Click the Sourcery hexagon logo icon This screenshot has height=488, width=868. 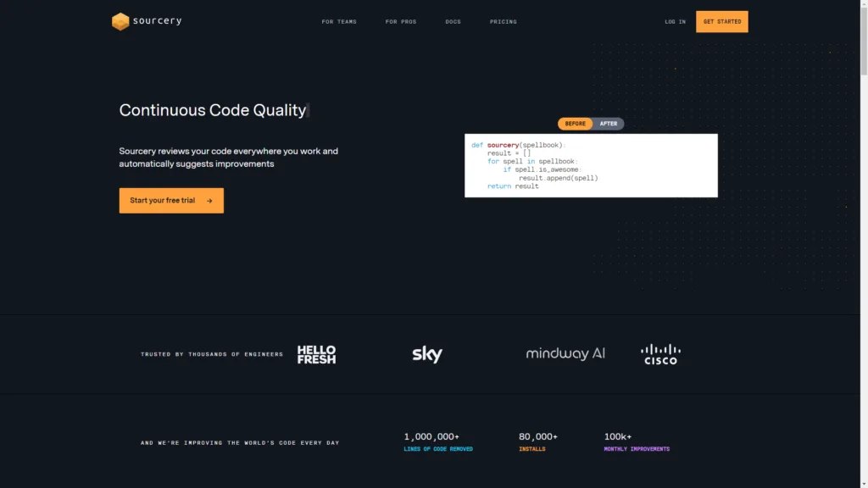[x=120, y=21]
